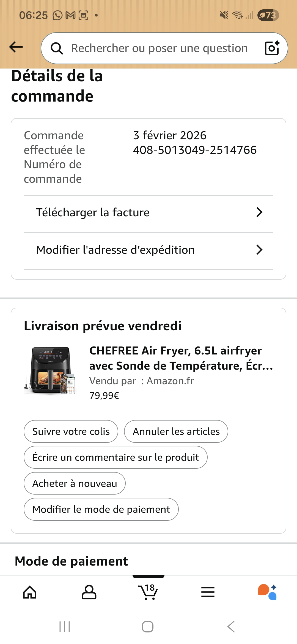
Task: Tap Android recent apps button
Action: pyautogui.click(x=65, y=627)
